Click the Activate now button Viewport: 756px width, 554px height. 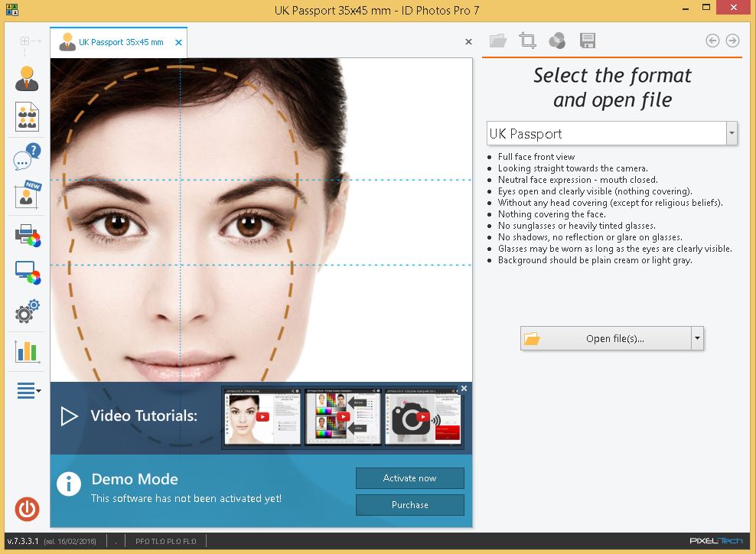point(410,478)
